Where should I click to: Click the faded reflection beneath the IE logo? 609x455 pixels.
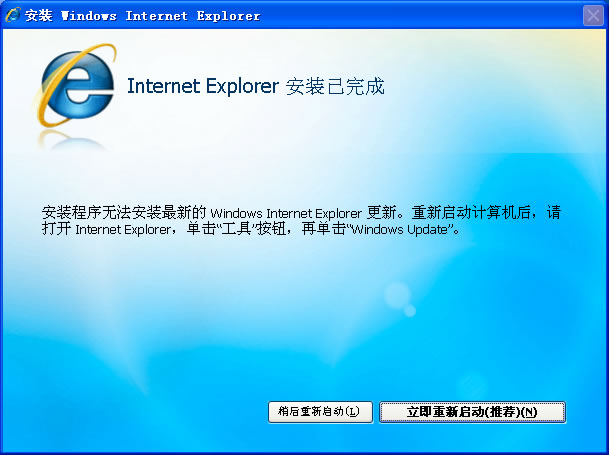coord(71,140)
